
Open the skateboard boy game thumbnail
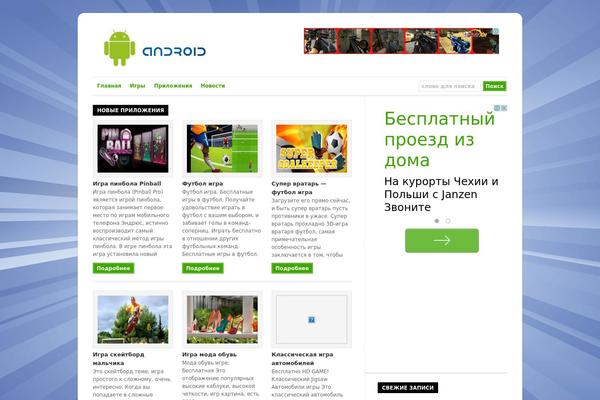[133, 319]
